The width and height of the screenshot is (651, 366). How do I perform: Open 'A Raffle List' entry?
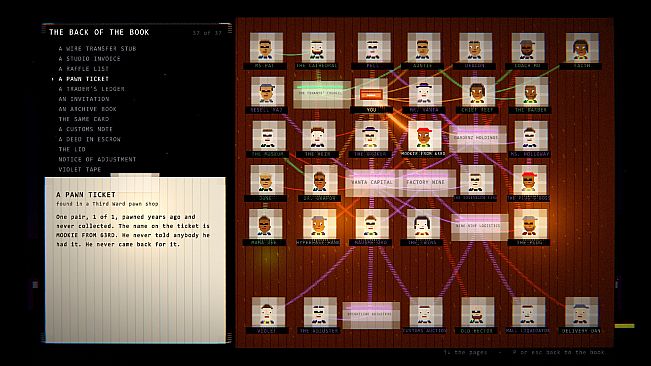point(83,68)
